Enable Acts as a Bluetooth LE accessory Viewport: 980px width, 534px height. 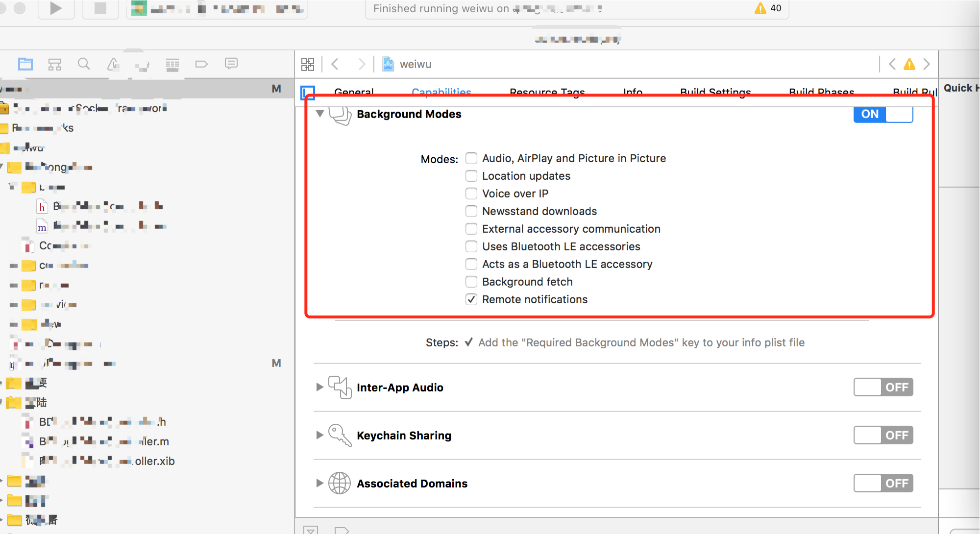point(471,264)
